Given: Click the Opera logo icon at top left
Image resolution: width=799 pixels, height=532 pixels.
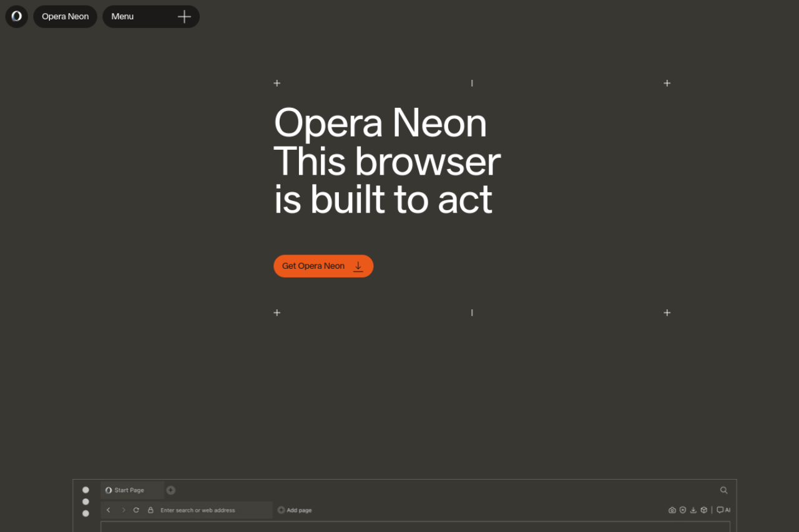Looking at the screenshot, I should coord(17,16).
